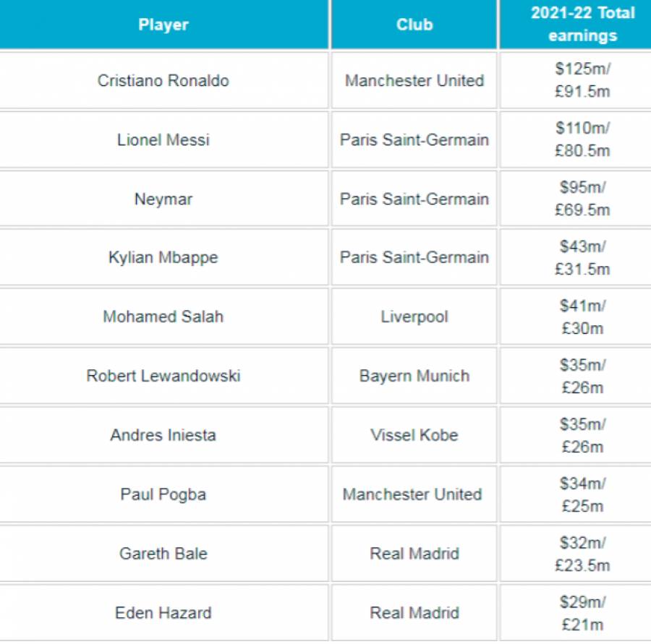
Task: Click the Club column header
Action: click(414, 25)
